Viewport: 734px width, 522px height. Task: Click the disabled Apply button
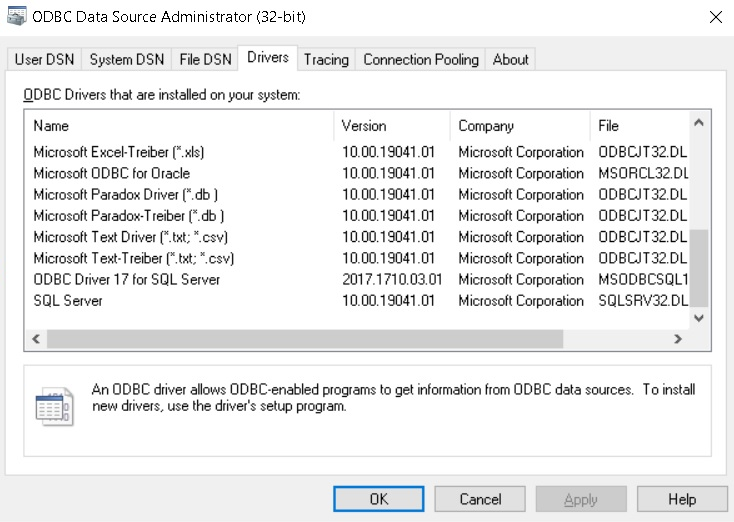pyautogui.click(x=581, y=499)
